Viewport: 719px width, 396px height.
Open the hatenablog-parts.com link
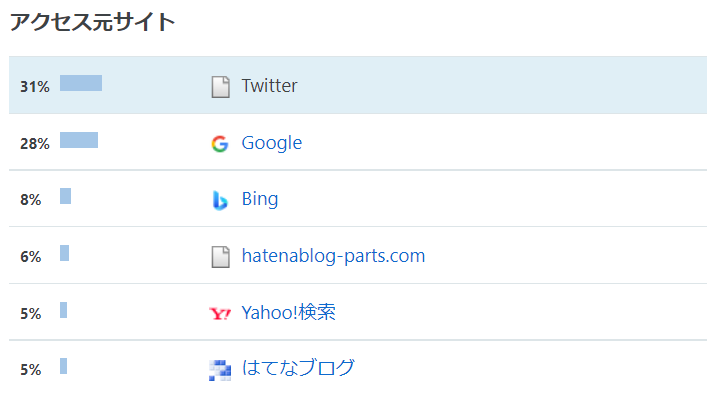point(333,256)
